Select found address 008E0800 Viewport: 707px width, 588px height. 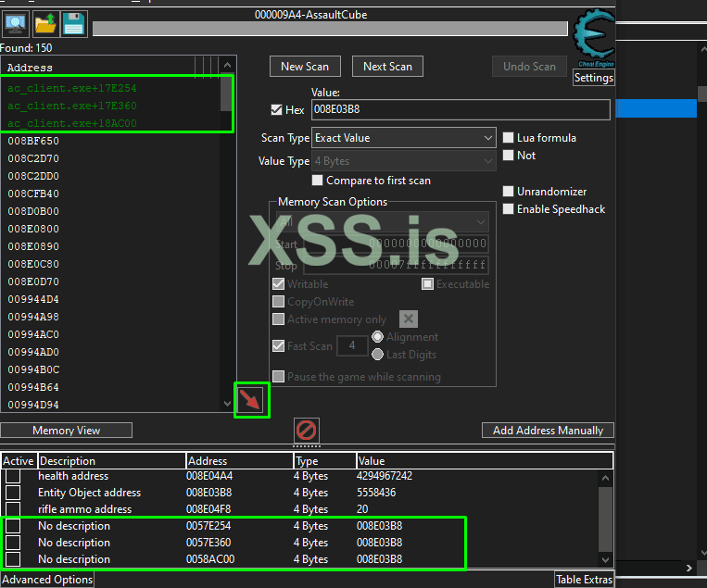coord(33,229)
